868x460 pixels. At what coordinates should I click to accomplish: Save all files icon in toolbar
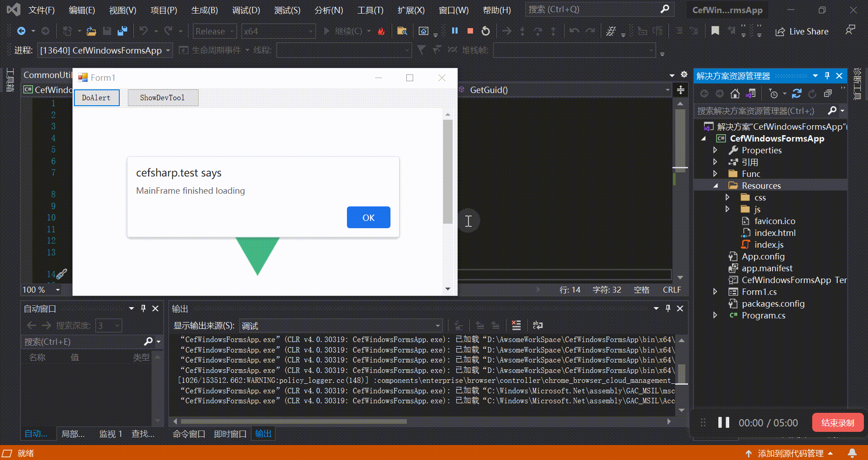tap(122, 31)
